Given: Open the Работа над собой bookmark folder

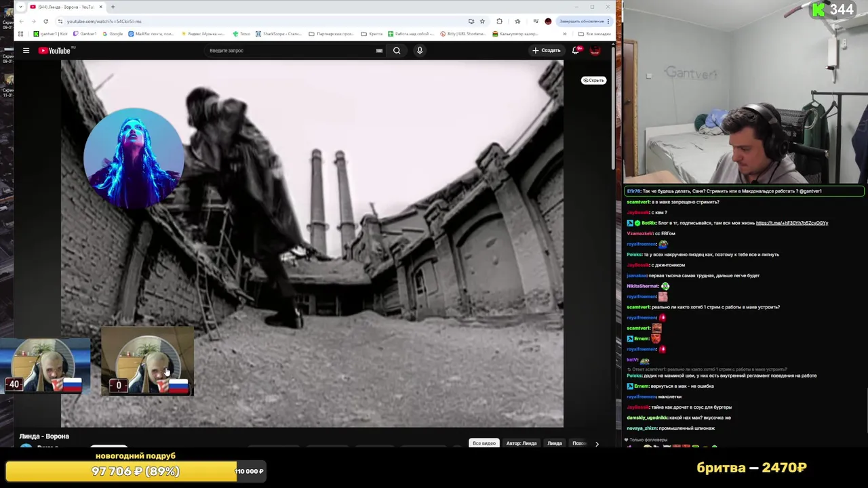Looking at the screenshot, I should (x=412, y=34).
